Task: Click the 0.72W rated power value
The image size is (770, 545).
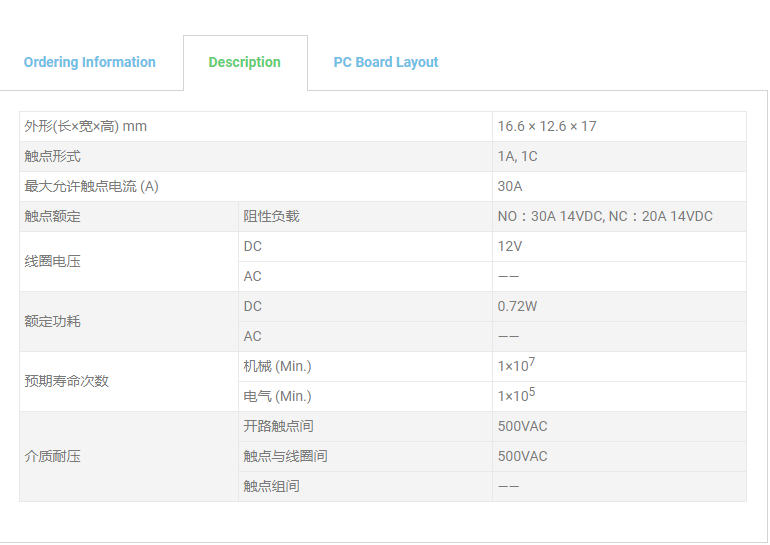Action: point(517,306)
